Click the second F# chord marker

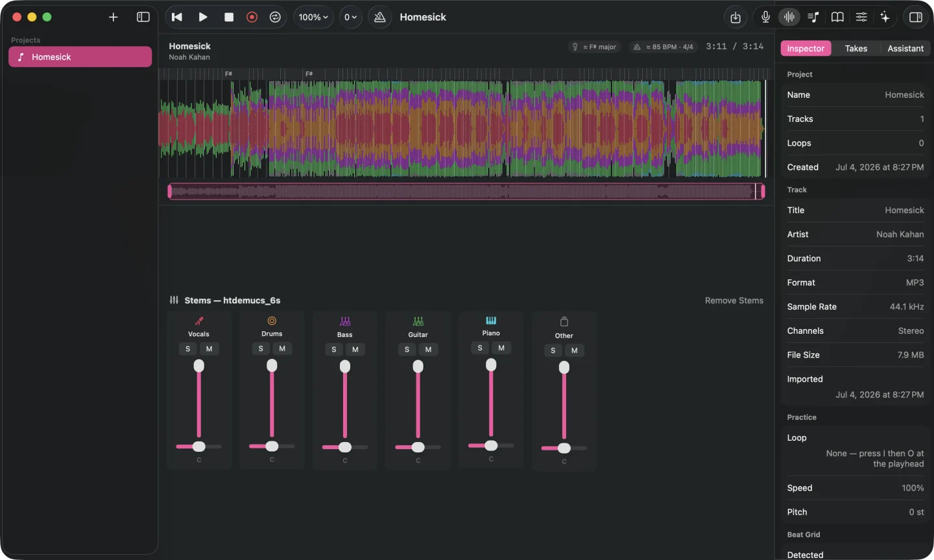[309, 74]
